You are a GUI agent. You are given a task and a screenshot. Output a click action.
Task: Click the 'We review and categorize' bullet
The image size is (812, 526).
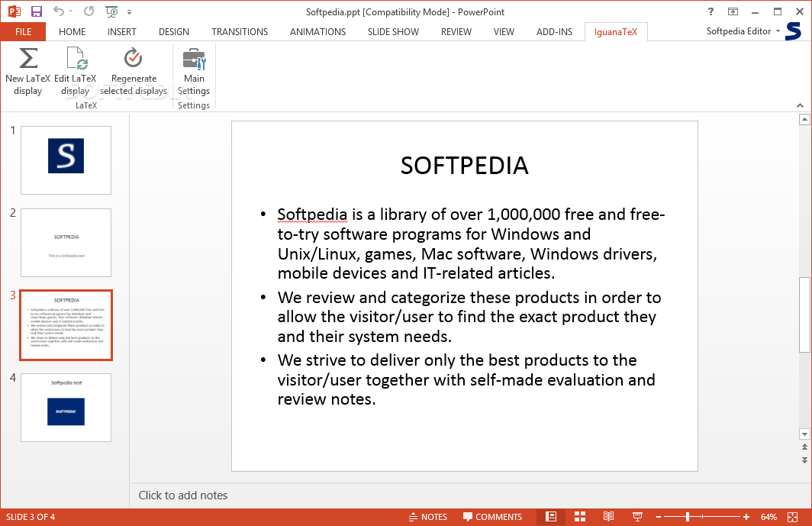469,317
